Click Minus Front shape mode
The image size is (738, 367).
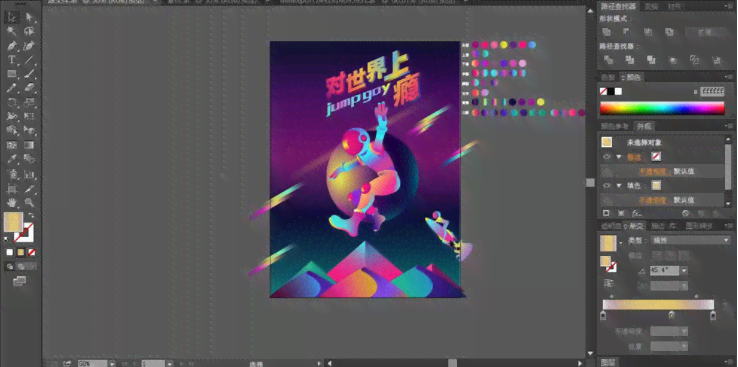coord(627,32)
